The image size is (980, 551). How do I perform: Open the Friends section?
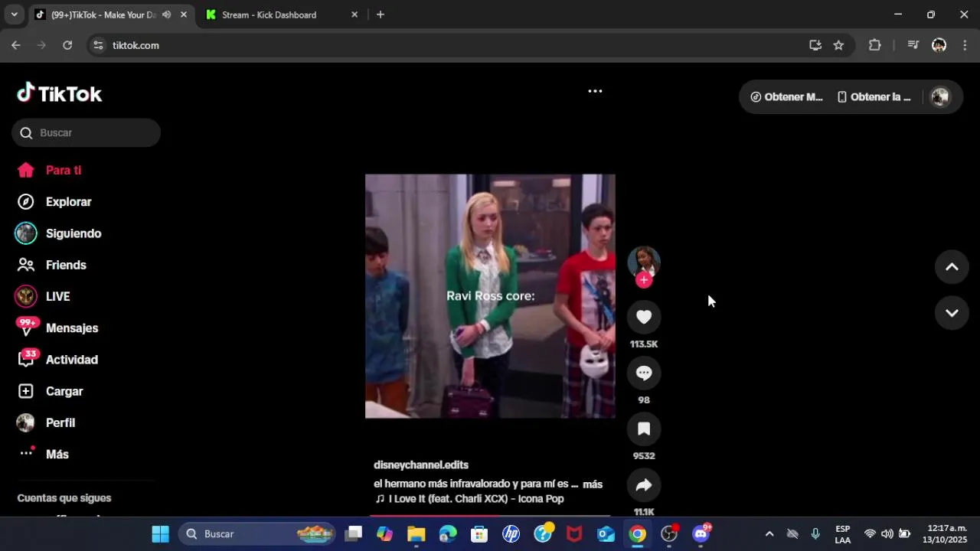[66, 265]
